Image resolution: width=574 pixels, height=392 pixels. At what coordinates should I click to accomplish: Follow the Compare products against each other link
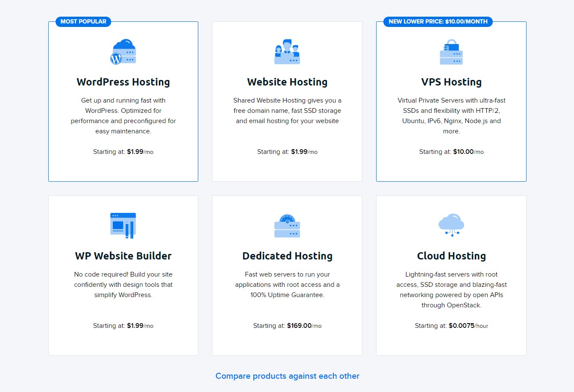[287, 376]
